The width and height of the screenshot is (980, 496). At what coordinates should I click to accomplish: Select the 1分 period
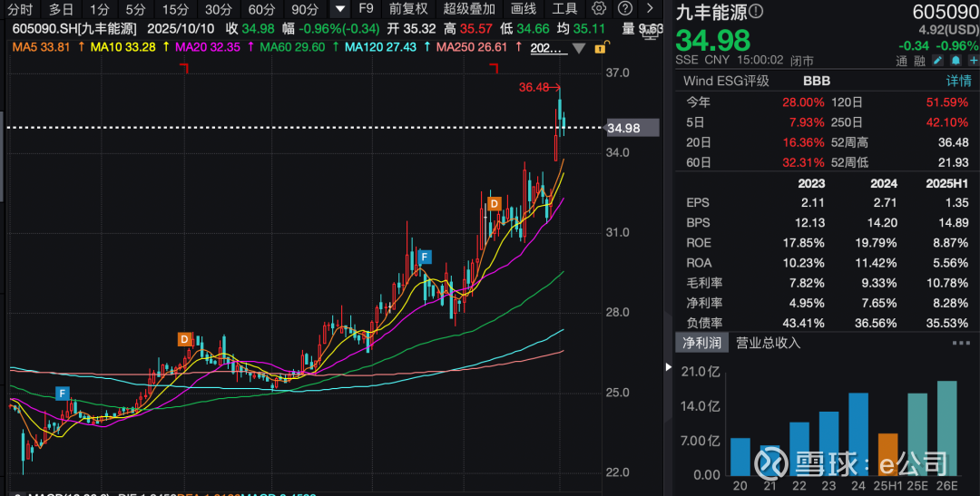pyautogui.click(x=99, y=9)
